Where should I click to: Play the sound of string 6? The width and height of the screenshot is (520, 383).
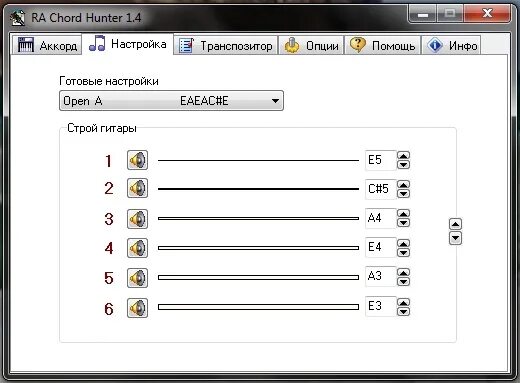(137, 308)
